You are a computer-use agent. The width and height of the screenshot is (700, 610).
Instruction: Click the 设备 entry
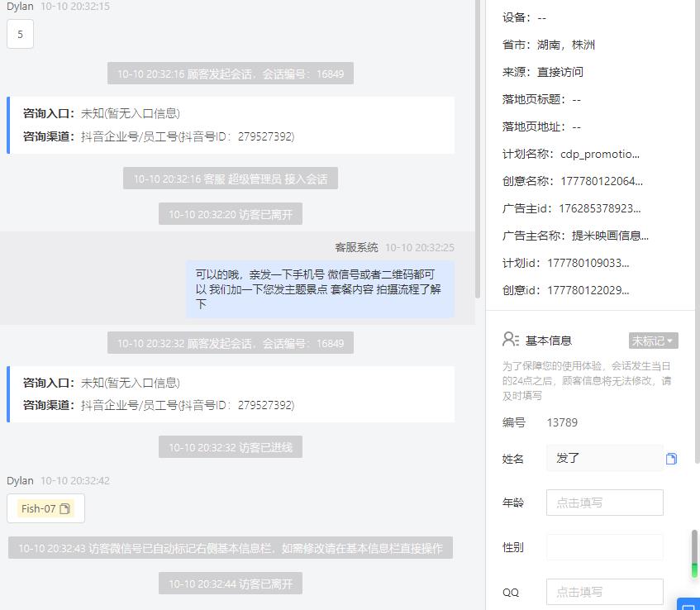(524, 17)
